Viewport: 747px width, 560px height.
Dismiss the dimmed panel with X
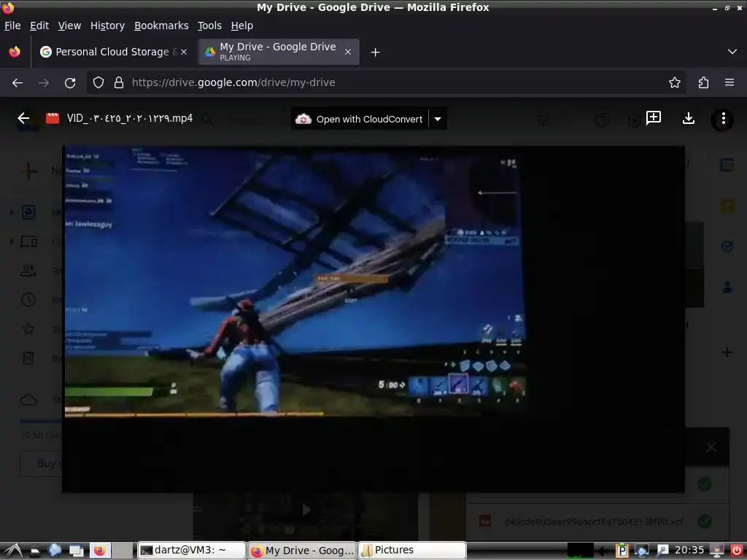tap(711, 447)
